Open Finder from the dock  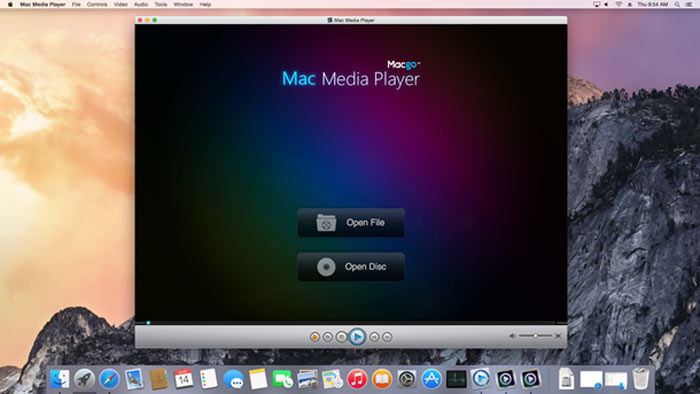point(59,379)
